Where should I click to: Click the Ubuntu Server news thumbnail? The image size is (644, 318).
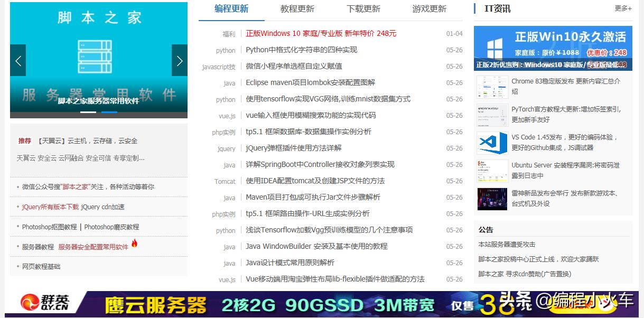pyautogui.click(x=492, y=171)
